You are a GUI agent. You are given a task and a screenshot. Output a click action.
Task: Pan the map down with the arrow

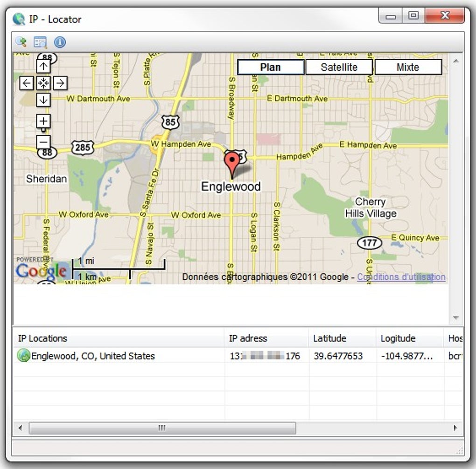pos(43,100)
